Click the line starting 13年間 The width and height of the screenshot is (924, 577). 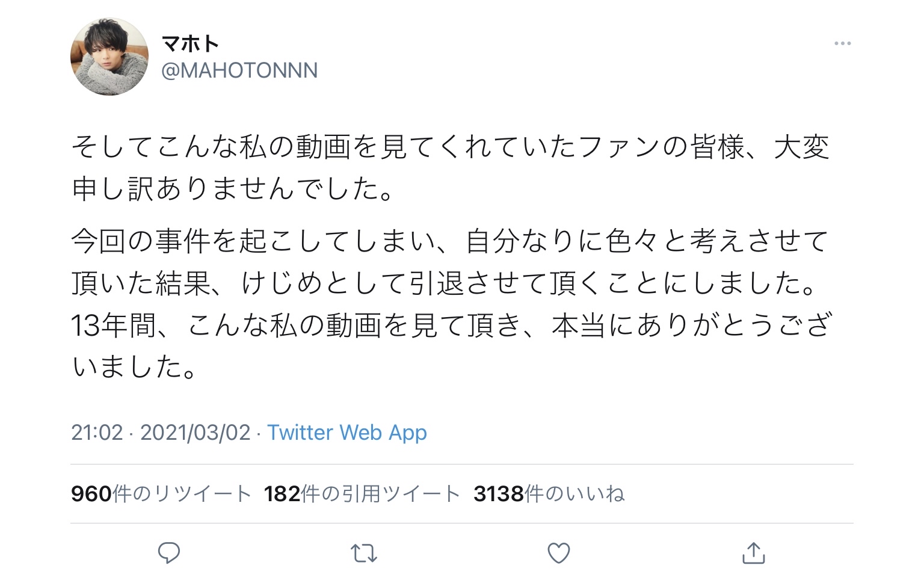pos(452,325)
